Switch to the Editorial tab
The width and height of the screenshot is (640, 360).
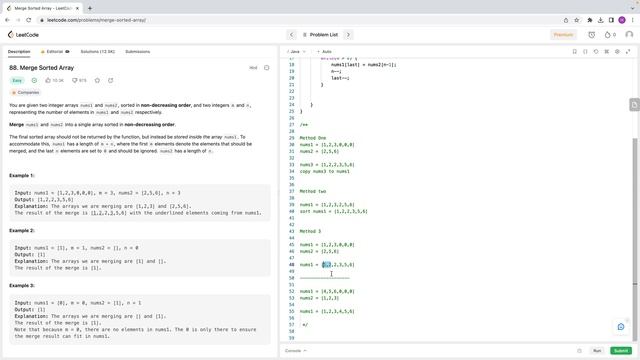(55, 52)
